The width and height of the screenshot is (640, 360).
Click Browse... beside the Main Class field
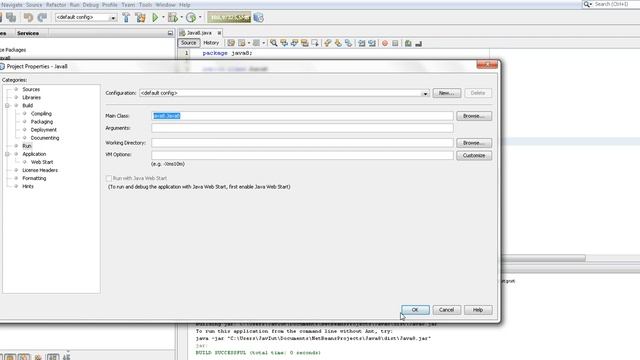(474, 116)
